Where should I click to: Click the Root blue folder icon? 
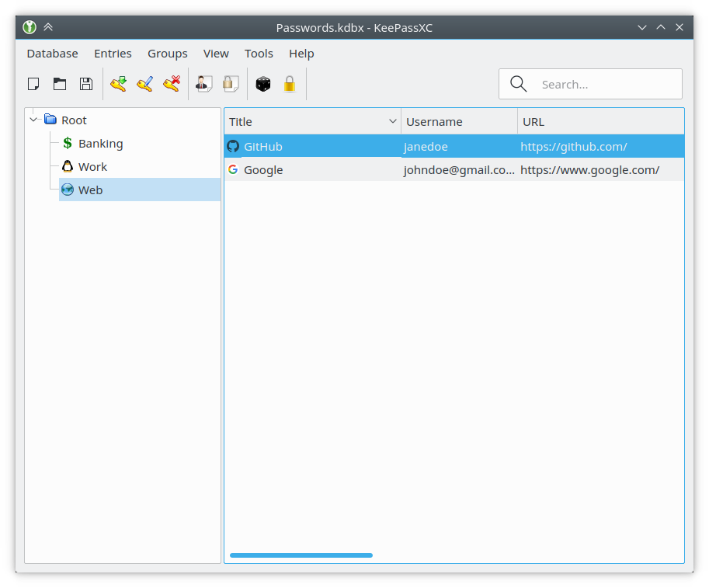(50, 120)
